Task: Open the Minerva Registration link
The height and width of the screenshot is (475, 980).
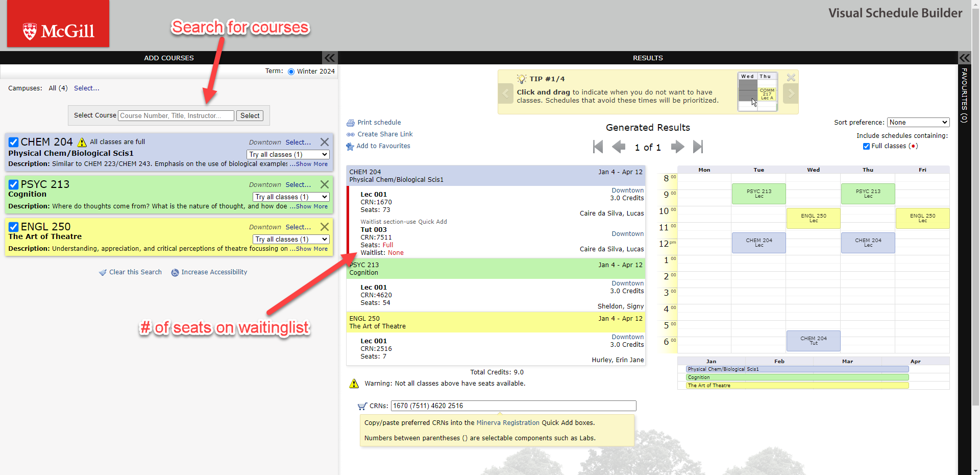Action: click(x=508, y=423)
